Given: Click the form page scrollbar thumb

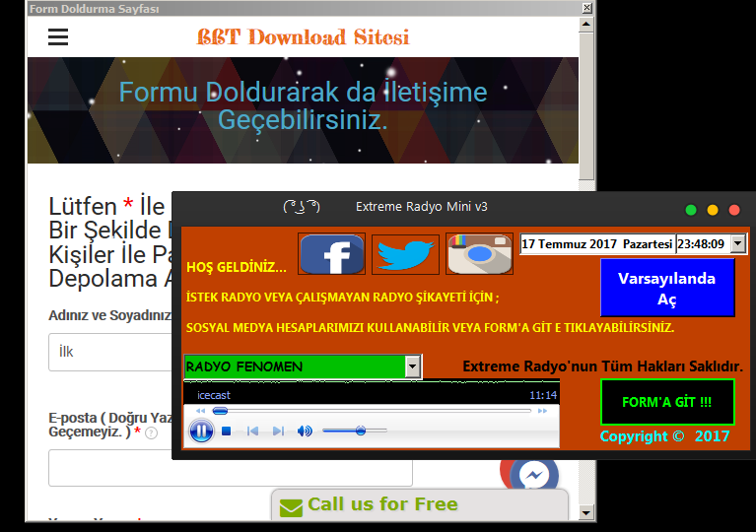Looking at the screenshot, I should (586, 106).
